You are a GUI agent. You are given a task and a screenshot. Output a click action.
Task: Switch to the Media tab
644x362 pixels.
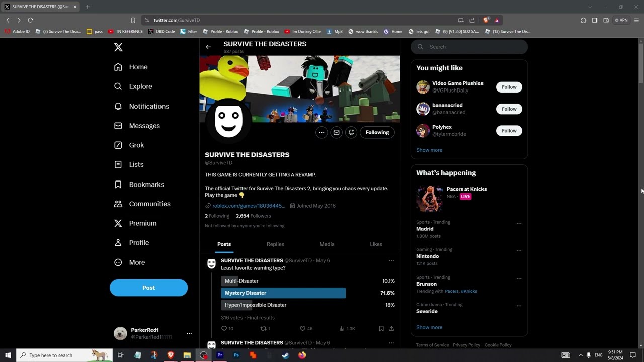click(x=327, y=244)
